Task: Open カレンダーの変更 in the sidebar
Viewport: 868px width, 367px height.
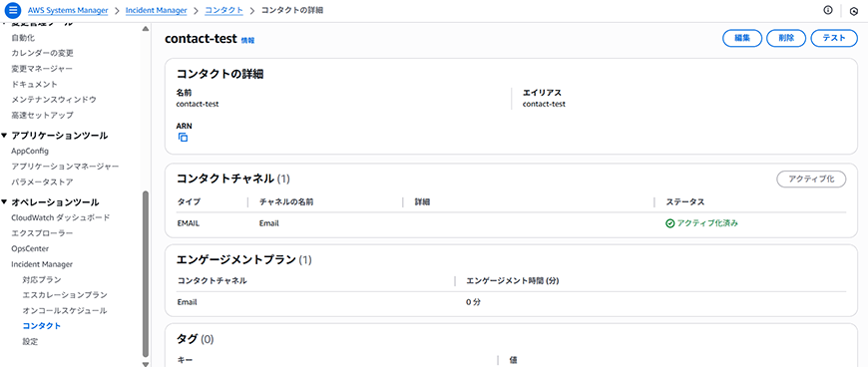Action: tap(42, 53)
